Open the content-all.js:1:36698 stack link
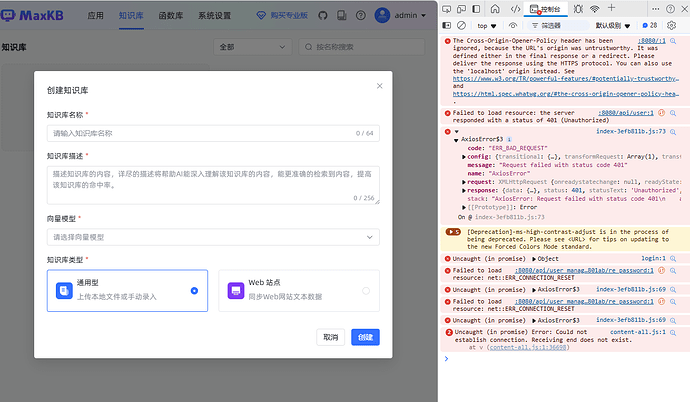Screen dimensions: 690x402 pos(528,347)
